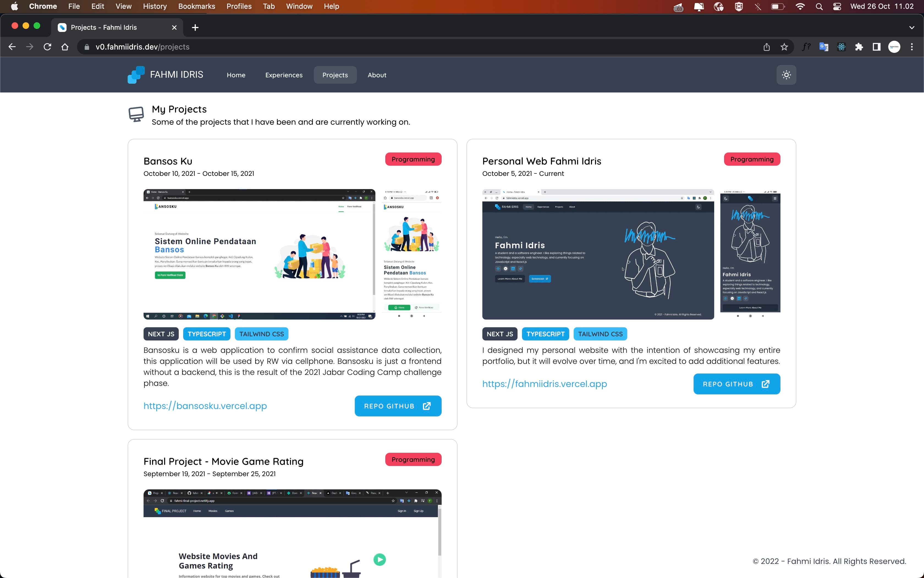The height and width of the screenshot is (578, 924).
Task: Close the Projects - Fahmi Idris tab
Action: [x=174, y=28]
